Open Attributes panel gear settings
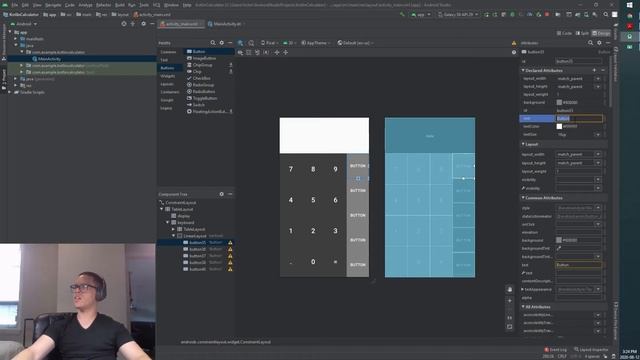Image resolution: width=640 pixels, height=360 pixels. 599,43
